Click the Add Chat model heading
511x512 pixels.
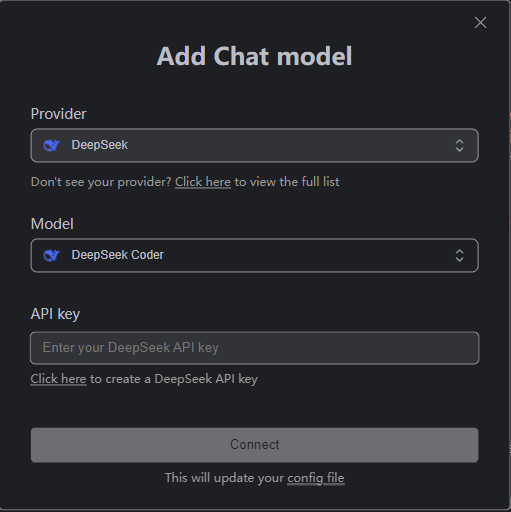pos(254,56)
